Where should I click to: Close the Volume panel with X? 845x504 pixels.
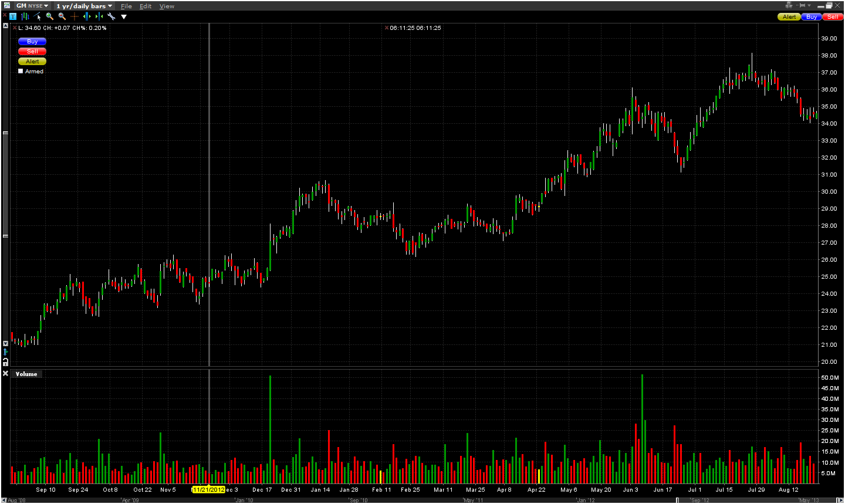pos(5,374)
